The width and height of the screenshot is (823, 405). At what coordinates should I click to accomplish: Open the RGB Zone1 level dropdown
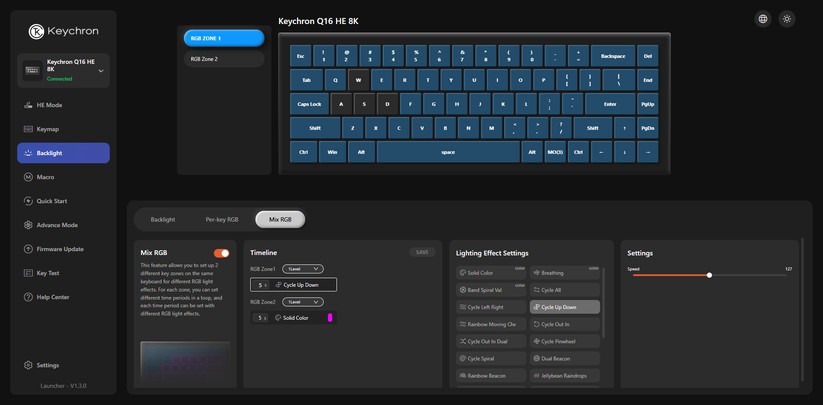coord(303,269)
